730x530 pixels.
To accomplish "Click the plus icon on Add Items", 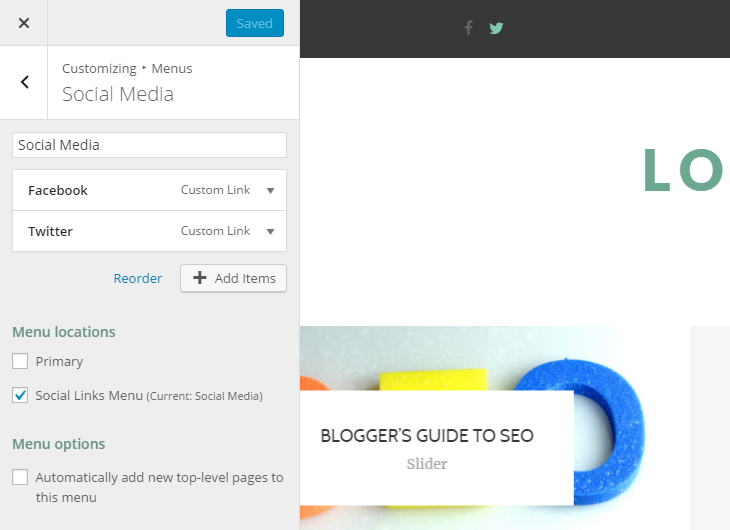I will [200, 278].
